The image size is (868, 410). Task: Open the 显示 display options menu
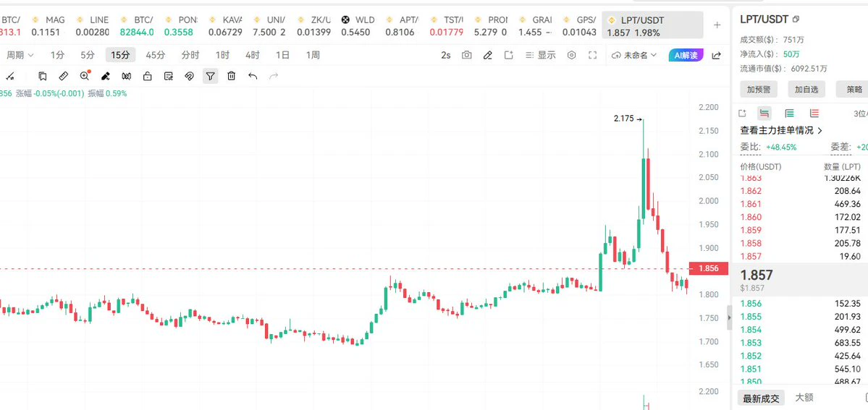[x=540, y=56]
